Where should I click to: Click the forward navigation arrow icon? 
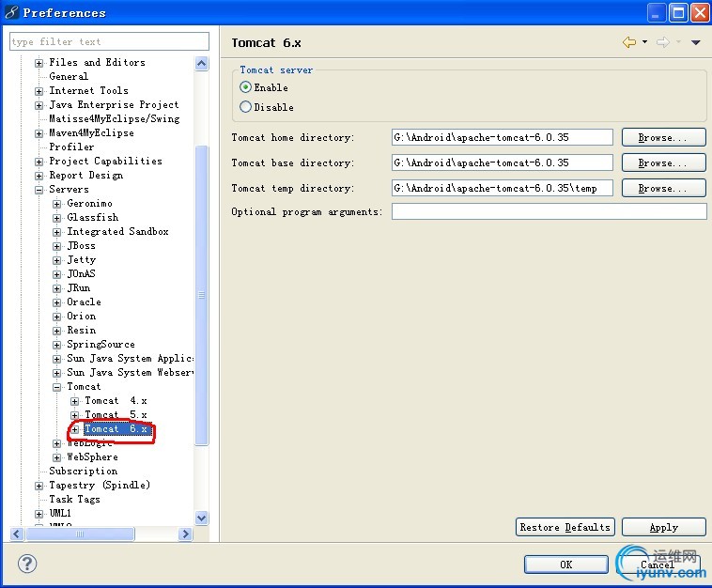point(663,42)
